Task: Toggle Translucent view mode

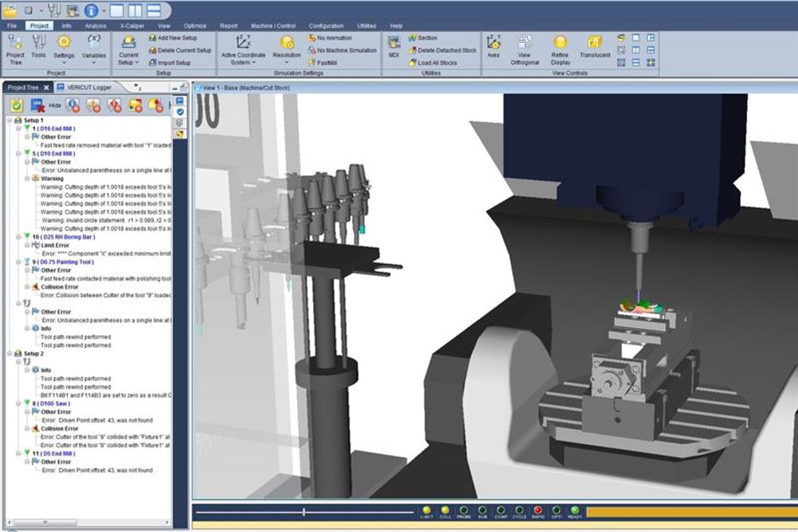Action: tap(594, 46)
